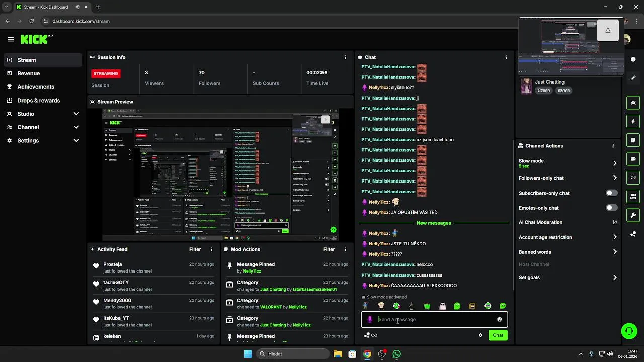The image size is (644, 362).
Task: Open the green support chat bubble
Action: coord(629,331)
